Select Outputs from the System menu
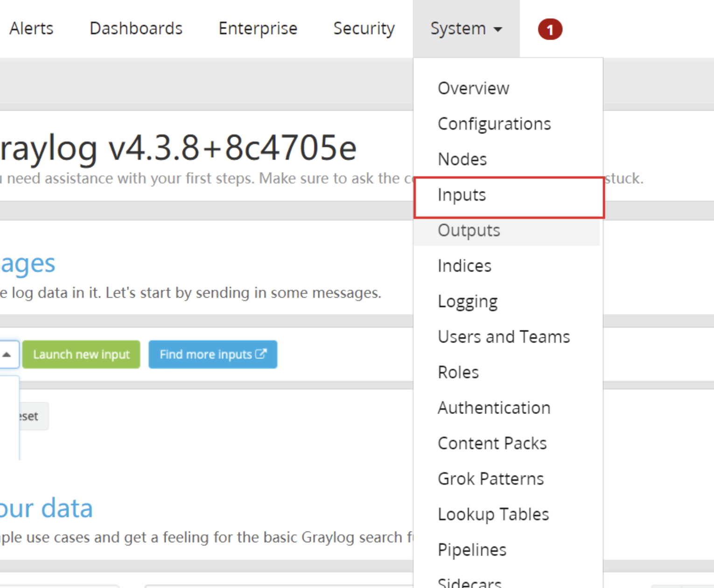This screenshot has height=588, width=714. tap(469, 230)
